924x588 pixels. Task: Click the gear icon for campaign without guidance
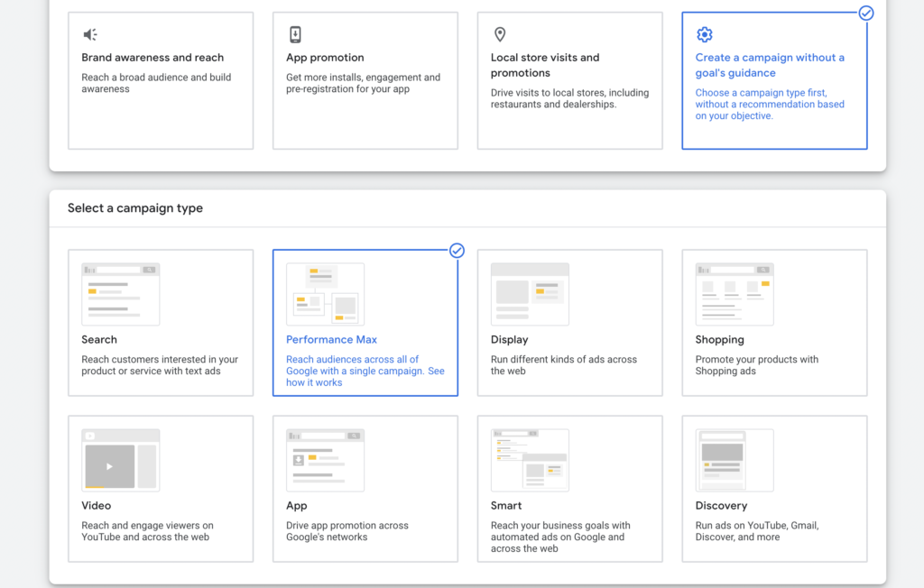point(704,35)
